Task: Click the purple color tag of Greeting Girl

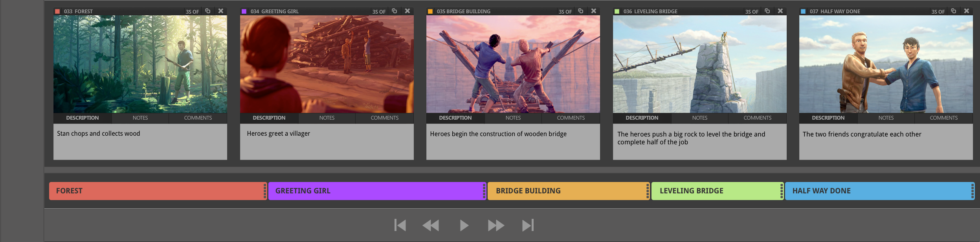Action: (244, 11)
